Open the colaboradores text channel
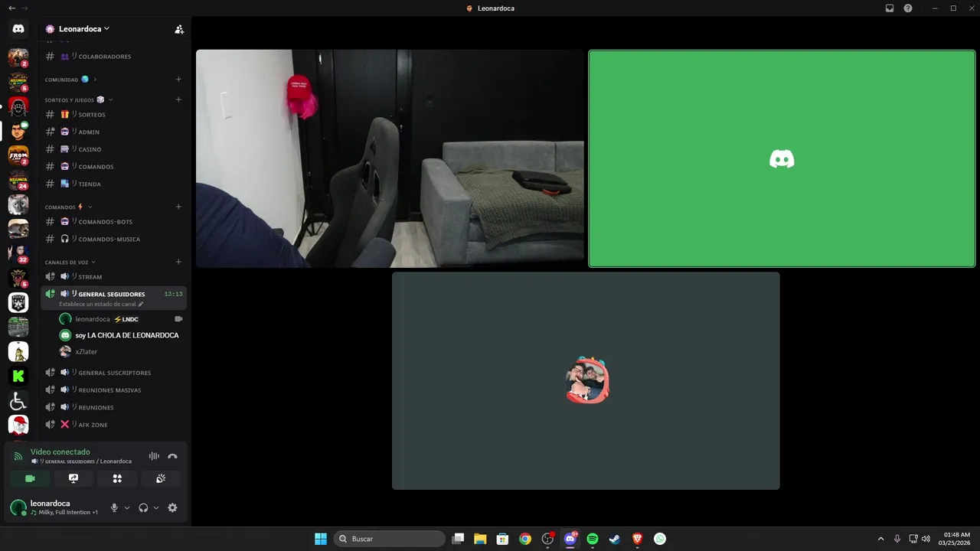The image size is (980, 551). [113, 56]
